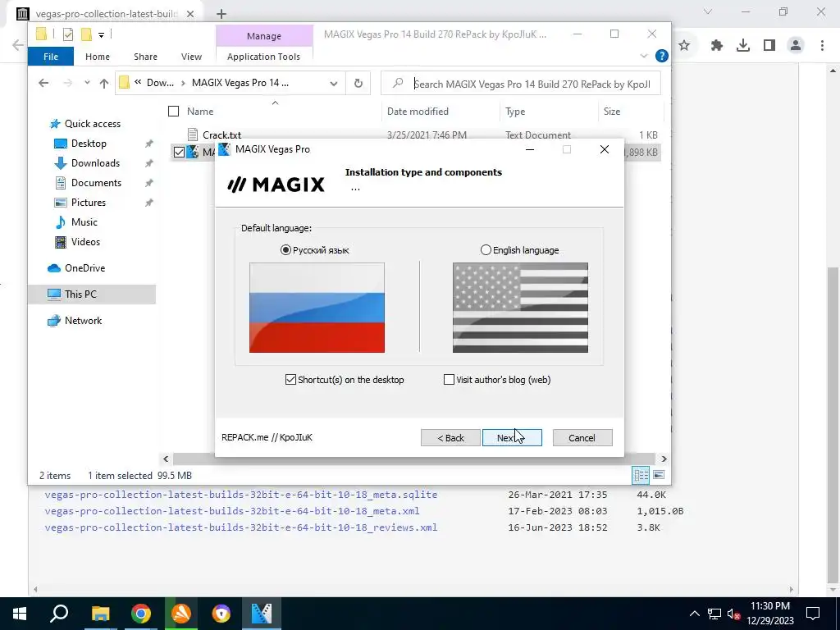Open the browser downloads icon

pyautogui.click(x=743, y=46)
